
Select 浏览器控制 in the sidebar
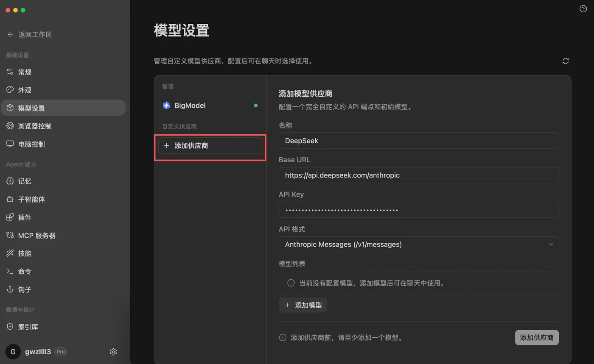point(63,126)
